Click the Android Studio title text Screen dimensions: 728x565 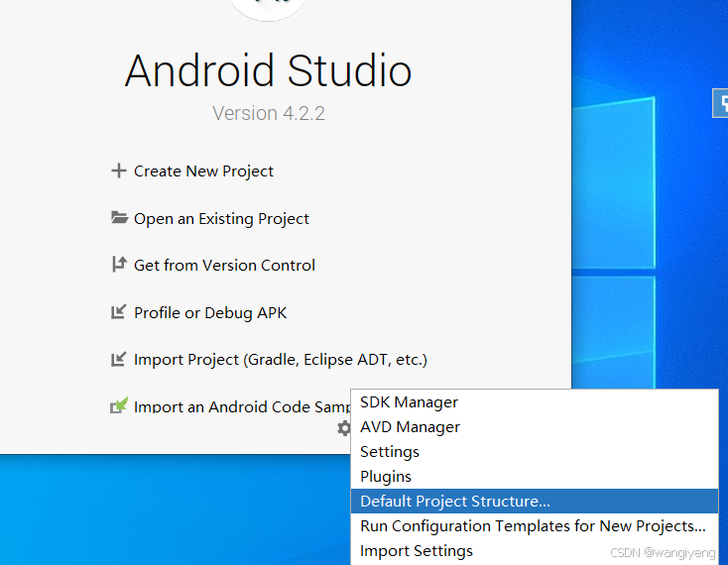pos(269,70)
